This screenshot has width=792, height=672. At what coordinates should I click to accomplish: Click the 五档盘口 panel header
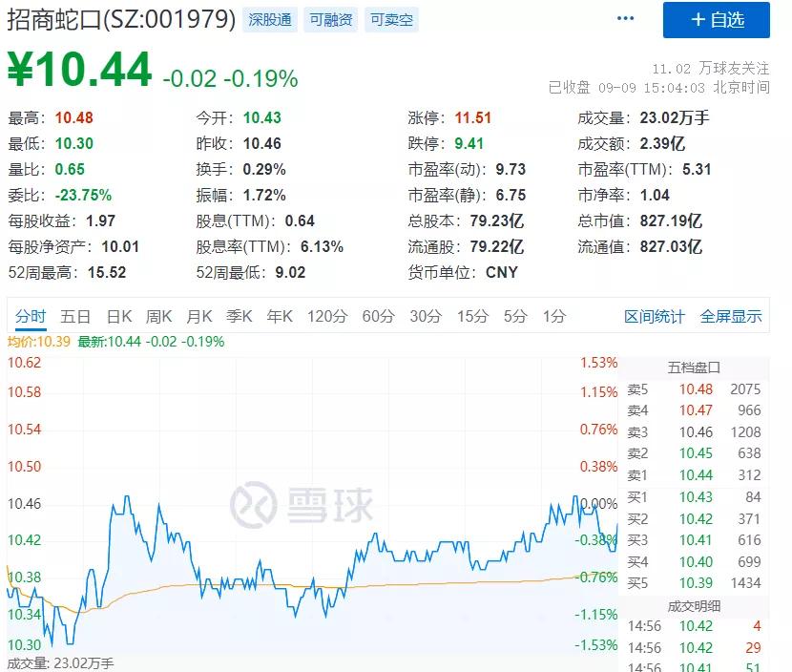coord(694,367)
